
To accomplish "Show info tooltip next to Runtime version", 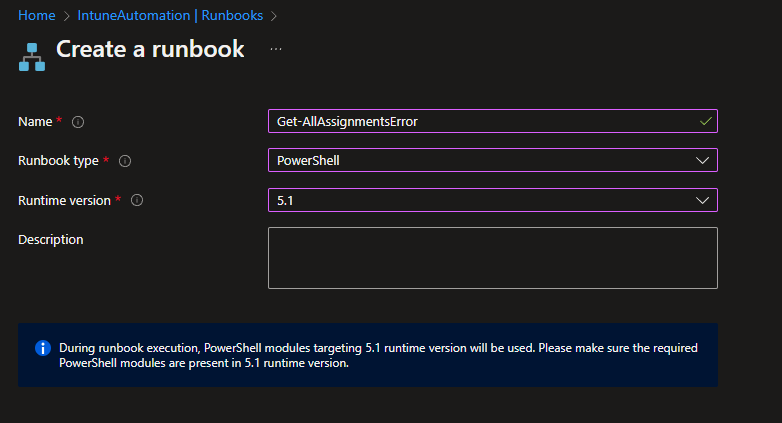I will point(137,200).
